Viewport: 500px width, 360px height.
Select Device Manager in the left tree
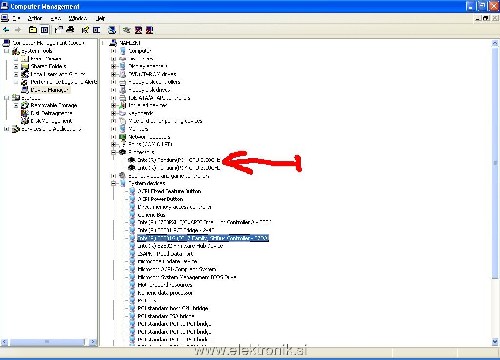coord(50,90)
